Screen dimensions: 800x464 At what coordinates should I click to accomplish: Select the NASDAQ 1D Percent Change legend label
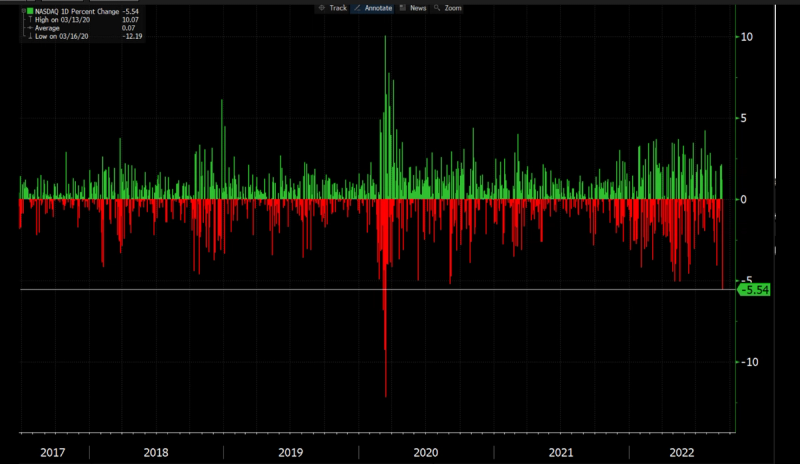click(x=77, y=11)
